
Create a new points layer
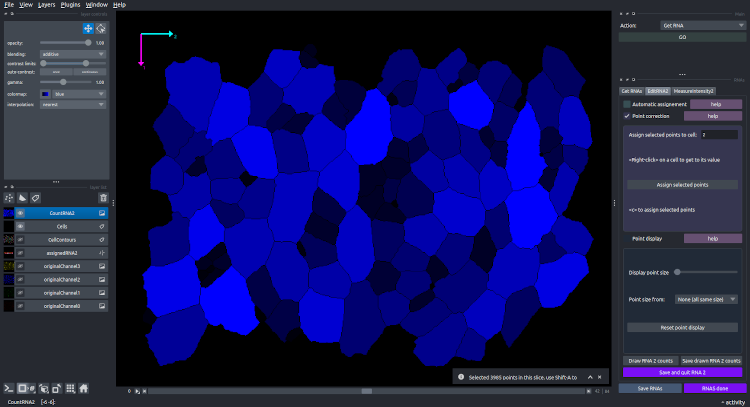coord(10,198)
